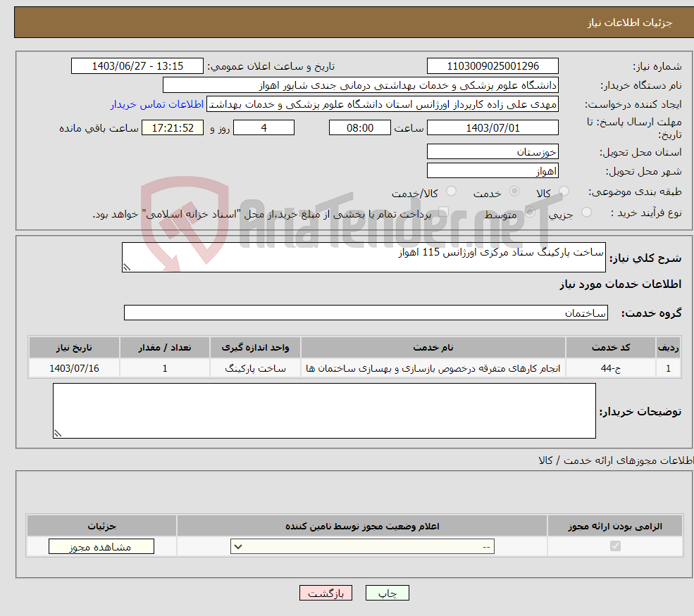Click the service group field ساختمان
694x616 pixels.
tap(366, 313)
